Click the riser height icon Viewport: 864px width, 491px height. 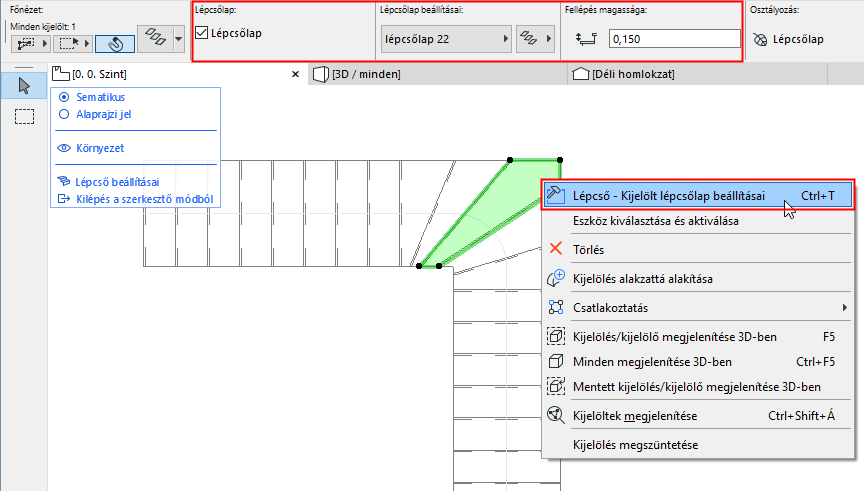(x=586, y=39)
